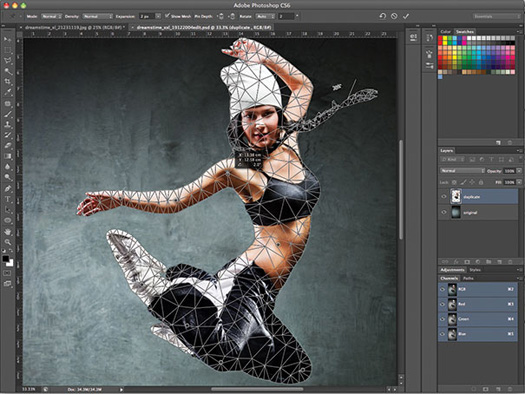The image size is (525, 394).
Task: Hide the original layer
Action: coord(444,212)
